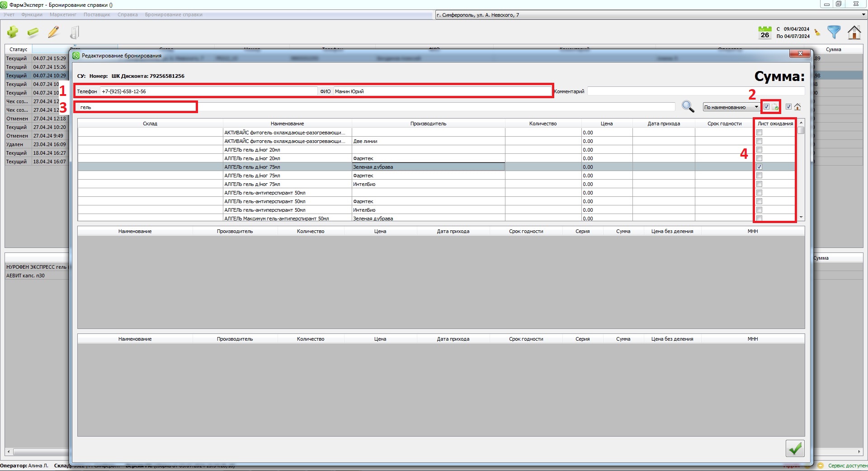Click the green minus remove reservation icon
The width and height of the screenshot is (868, 471).
pos(33,32)
